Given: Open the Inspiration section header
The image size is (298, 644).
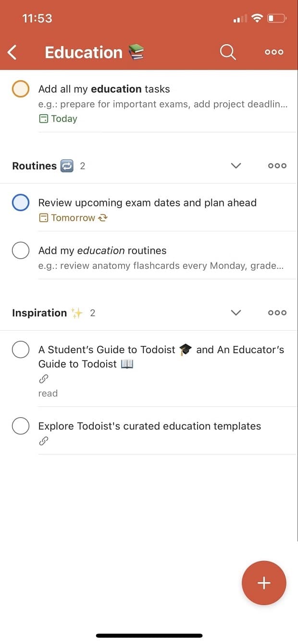Looking at the screenshot, I should point(39,312).
